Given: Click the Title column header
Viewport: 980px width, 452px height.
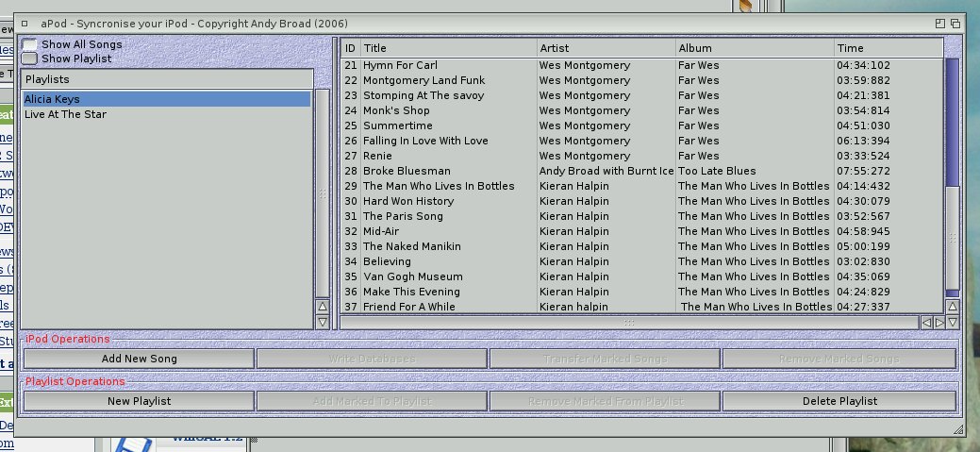Looking at the screenshot, I should coord(448,48).
